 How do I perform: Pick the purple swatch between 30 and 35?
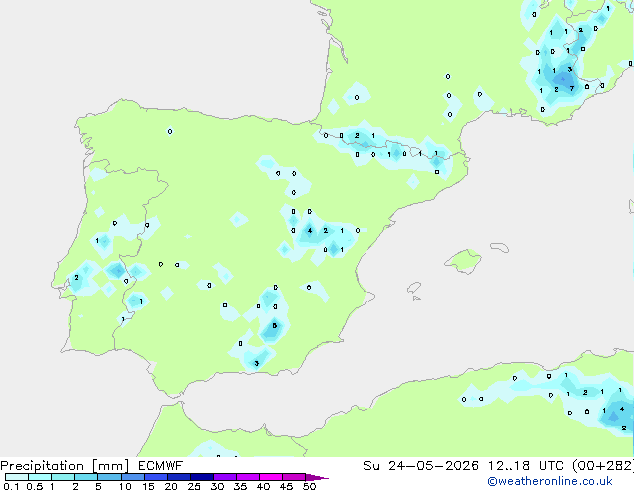pyautogui.click(x=225, y=477)
